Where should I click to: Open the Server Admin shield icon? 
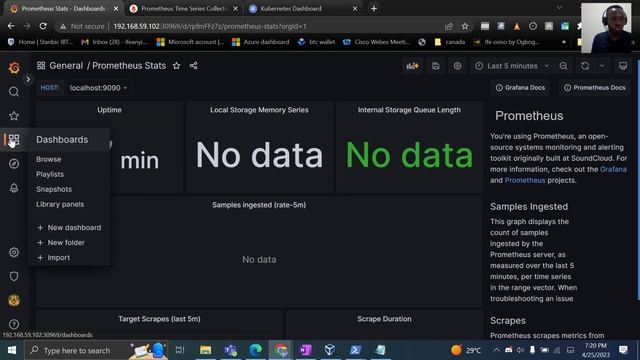click(x=14, y=276)
